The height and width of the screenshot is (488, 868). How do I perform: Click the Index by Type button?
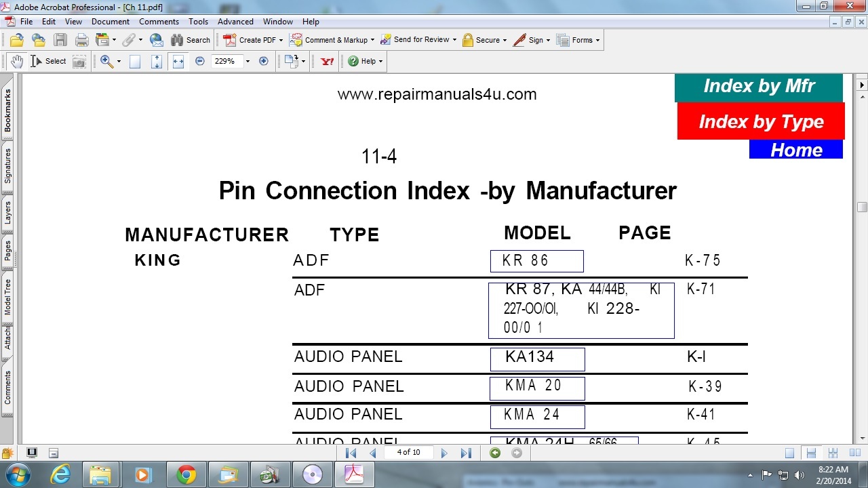click(x=761, y=122)
